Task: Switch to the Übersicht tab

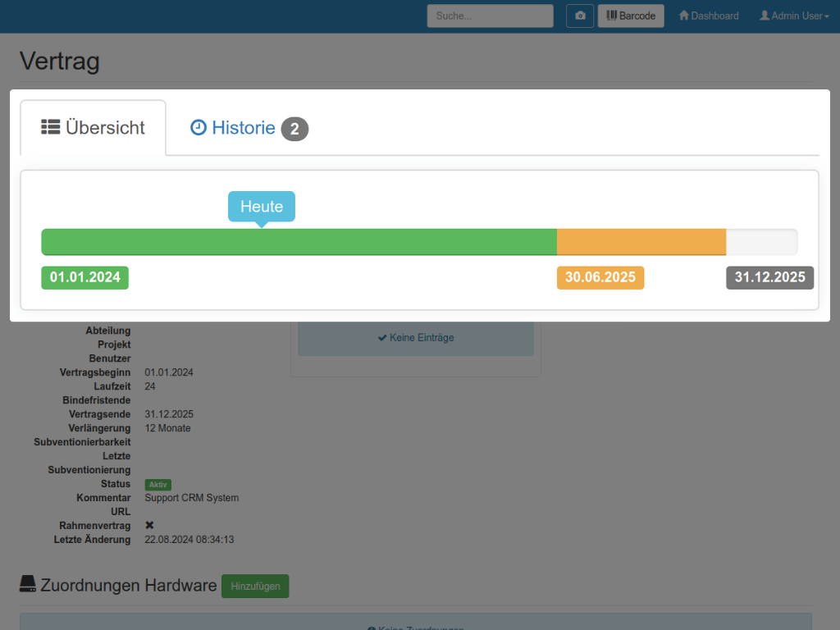Action: [94, 128]
